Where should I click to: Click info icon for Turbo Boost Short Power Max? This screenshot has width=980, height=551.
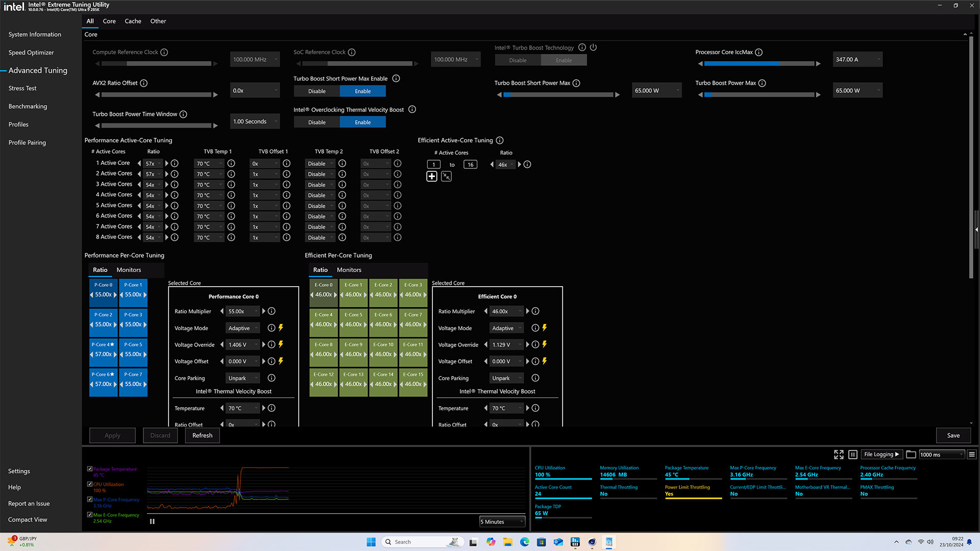[x=576, y=83]
